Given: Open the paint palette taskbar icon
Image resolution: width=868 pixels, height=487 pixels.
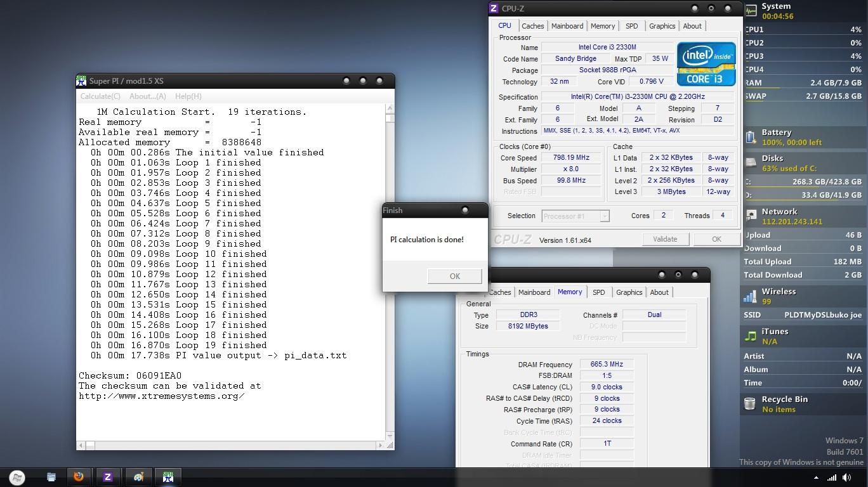Looking at the screenshot, I should 138,477.
